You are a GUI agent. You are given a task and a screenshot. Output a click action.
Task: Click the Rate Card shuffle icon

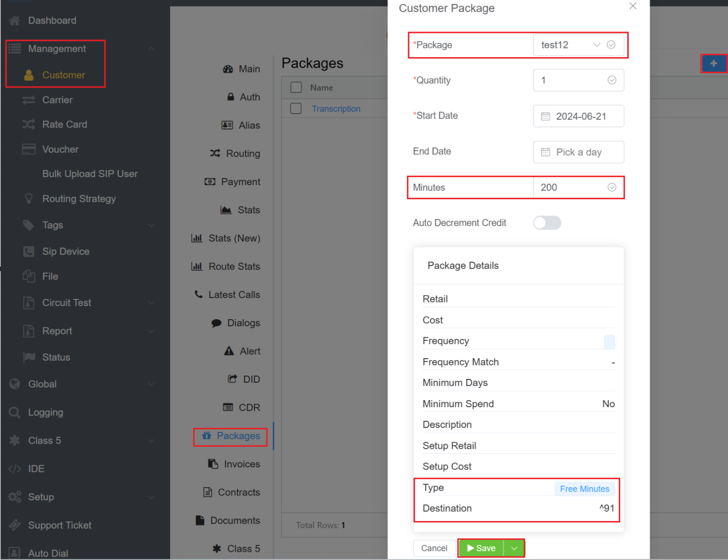(x=28, y=124)
